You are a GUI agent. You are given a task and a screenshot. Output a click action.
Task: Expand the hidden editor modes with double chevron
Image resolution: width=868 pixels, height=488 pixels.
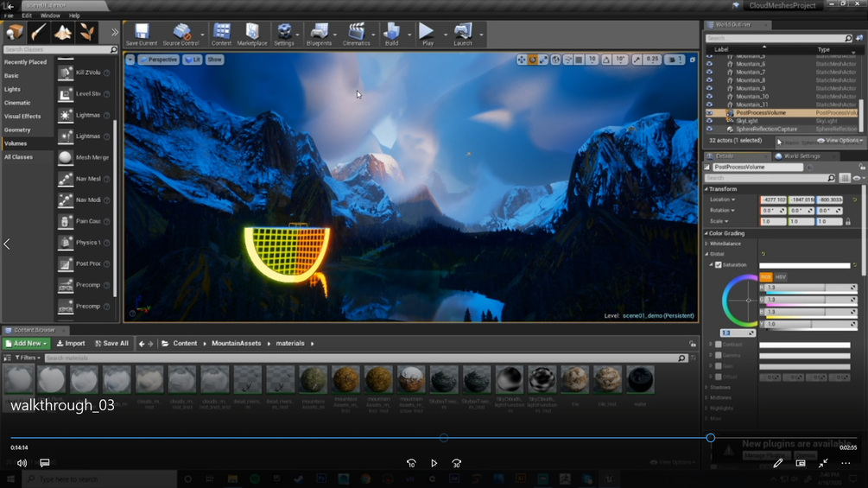(115, 32)
